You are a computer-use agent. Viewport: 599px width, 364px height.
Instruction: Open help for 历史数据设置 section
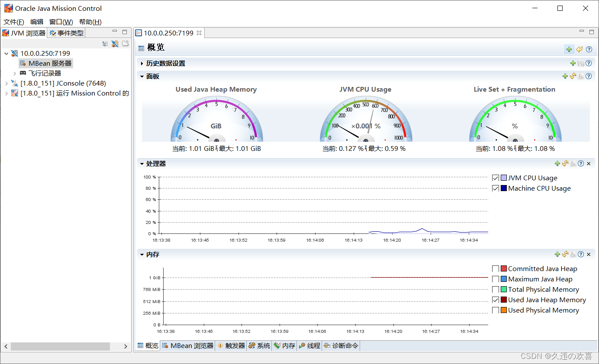[589, 64]
